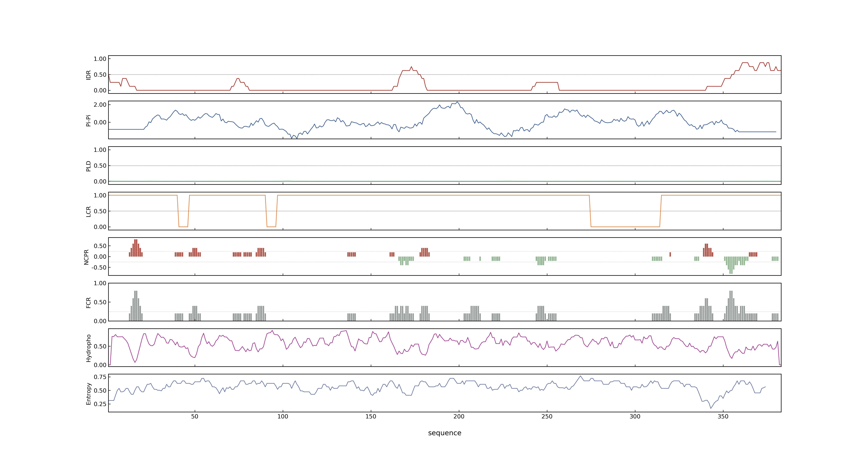Click the "-0.50" tick on NCPR axis

[x=99, y=268]
